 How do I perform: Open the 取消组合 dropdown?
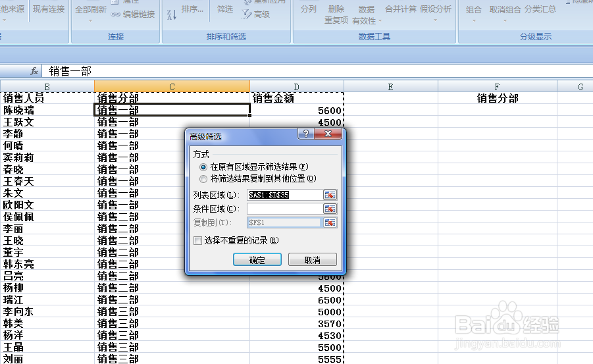(x=505, y=20)
